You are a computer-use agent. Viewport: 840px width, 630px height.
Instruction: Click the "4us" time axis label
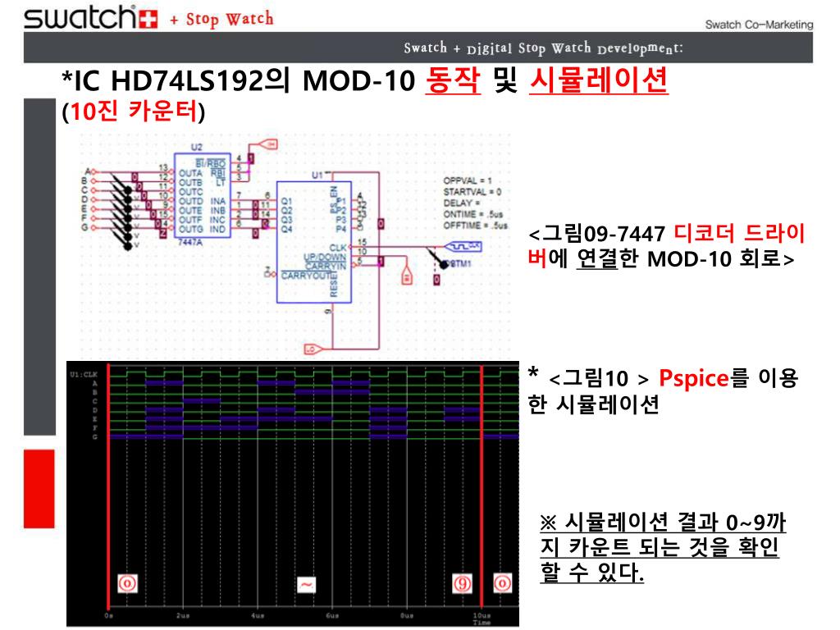point(258,616)
